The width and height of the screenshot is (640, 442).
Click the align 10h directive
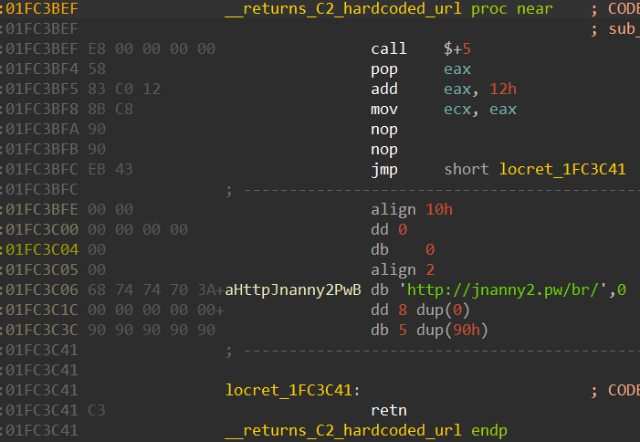(411, 210)
